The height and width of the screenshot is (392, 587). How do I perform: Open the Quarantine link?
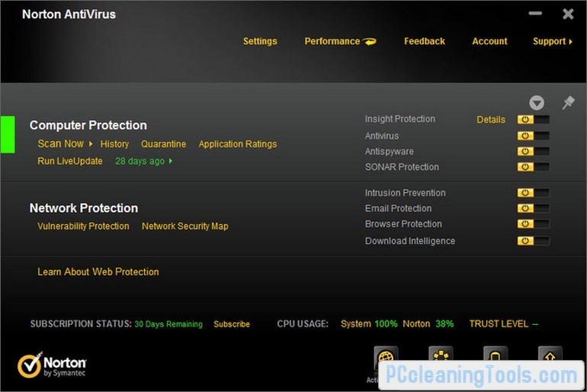[164, 144]
